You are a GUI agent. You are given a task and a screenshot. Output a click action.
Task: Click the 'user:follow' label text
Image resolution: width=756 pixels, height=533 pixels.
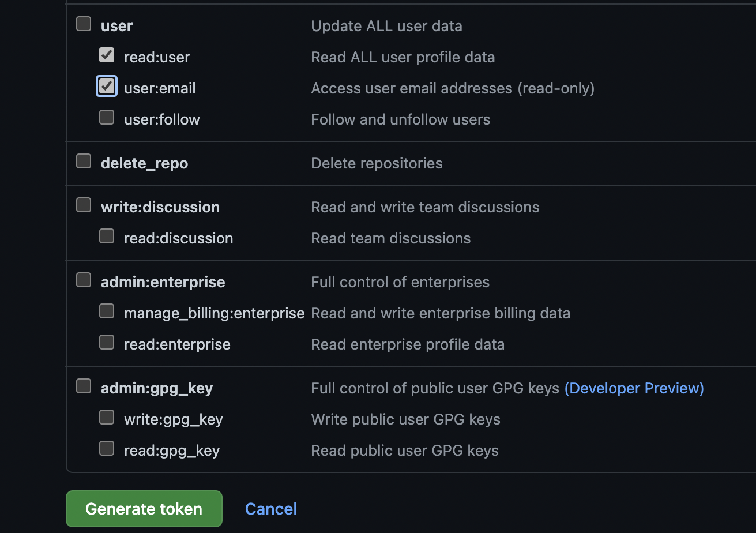point(162,119)
